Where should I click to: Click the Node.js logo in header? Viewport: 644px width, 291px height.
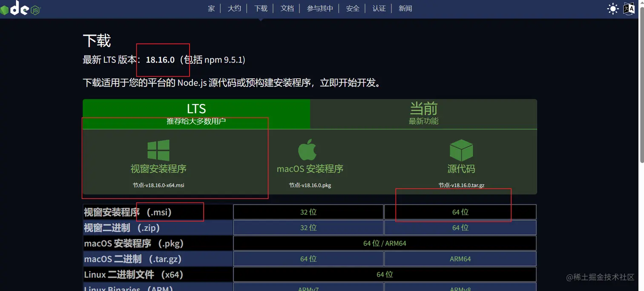(x=20, y=8)
